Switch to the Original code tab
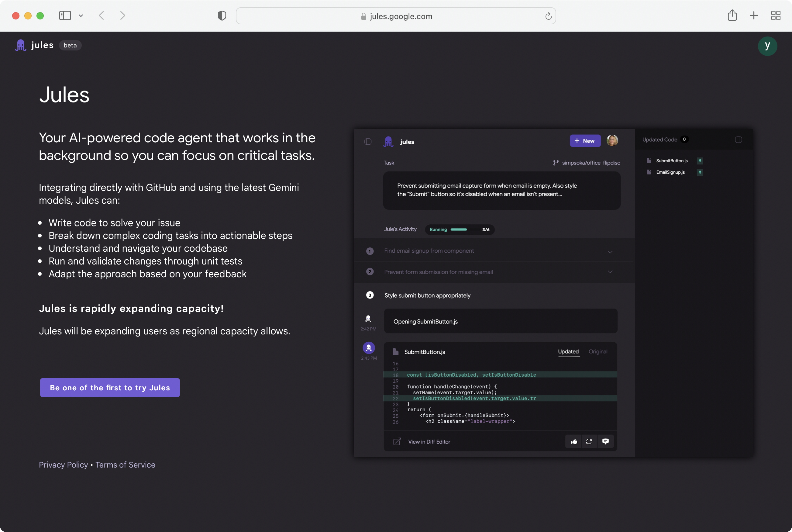Image resolution: width=792 pixels, height=532 pixels. (598, 352)
